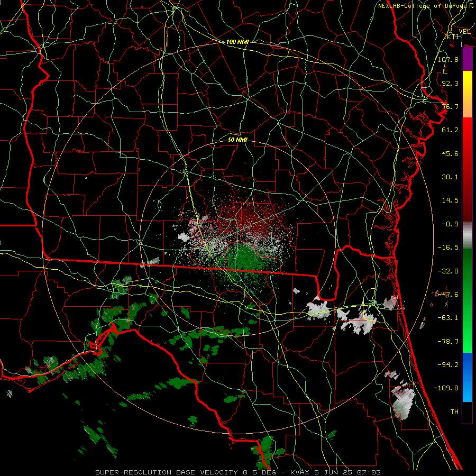This screenshot has width=476, height=476.
Task: Click the 107.8 velocity scale value
Action: [448, 59]
